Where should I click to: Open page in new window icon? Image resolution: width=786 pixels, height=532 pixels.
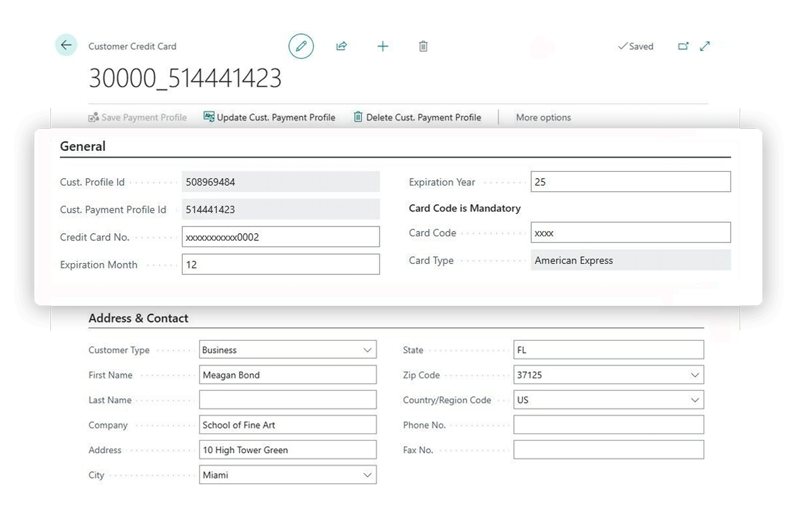[x=683, y=46]
